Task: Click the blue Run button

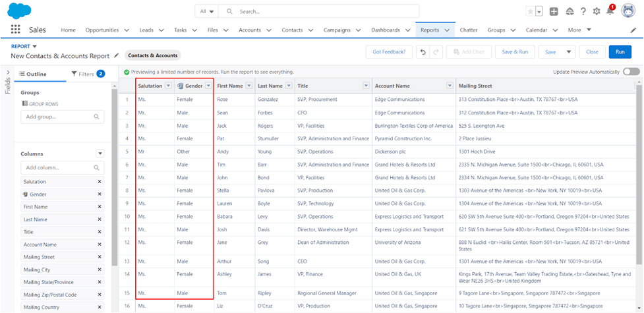Action: (x=620, y=52)
